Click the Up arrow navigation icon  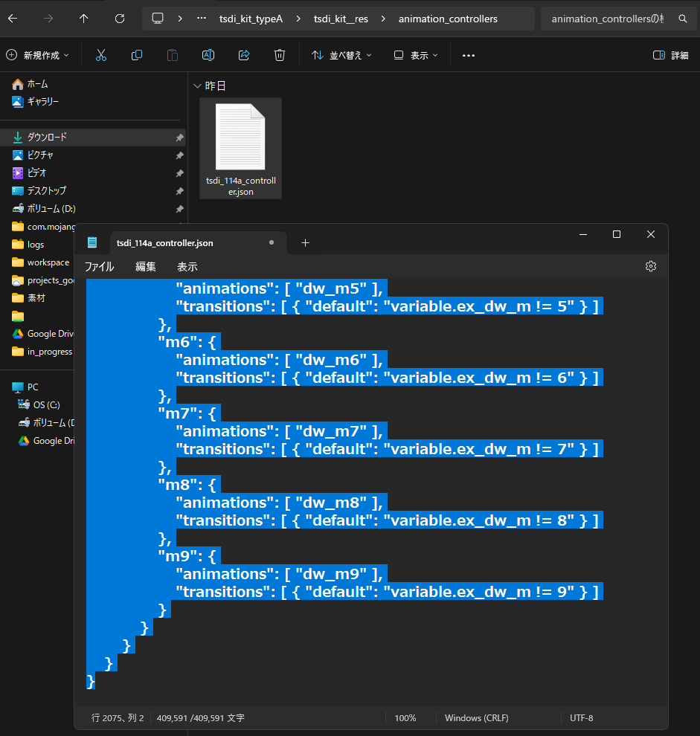tap(83, 19)
